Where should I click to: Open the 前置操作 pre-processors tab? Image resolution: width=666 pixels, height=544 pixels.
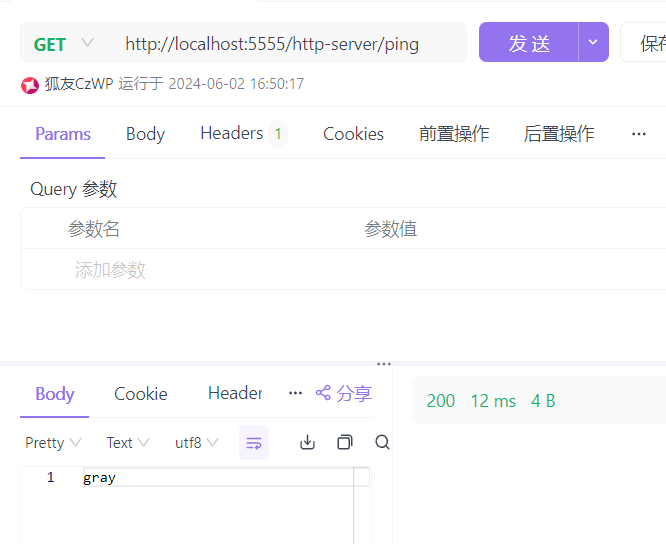click(454, 134)
